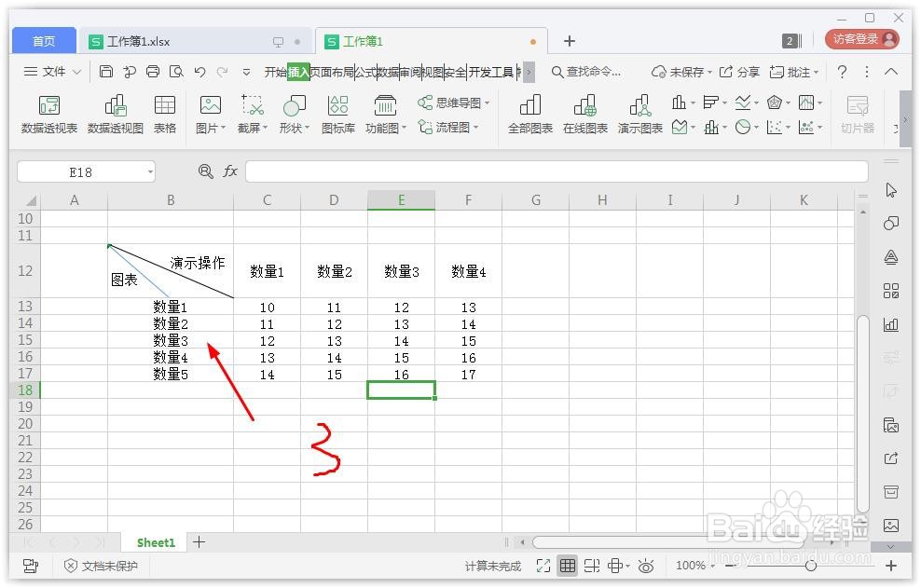Insert a picture using 图片 icon

pyautogui.click(x=210, y=114)
